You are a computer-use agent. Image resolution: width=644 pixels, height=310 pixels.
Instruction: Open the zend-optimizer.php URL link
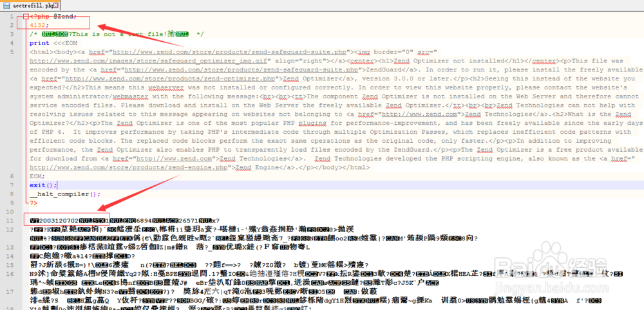(170, 78)
